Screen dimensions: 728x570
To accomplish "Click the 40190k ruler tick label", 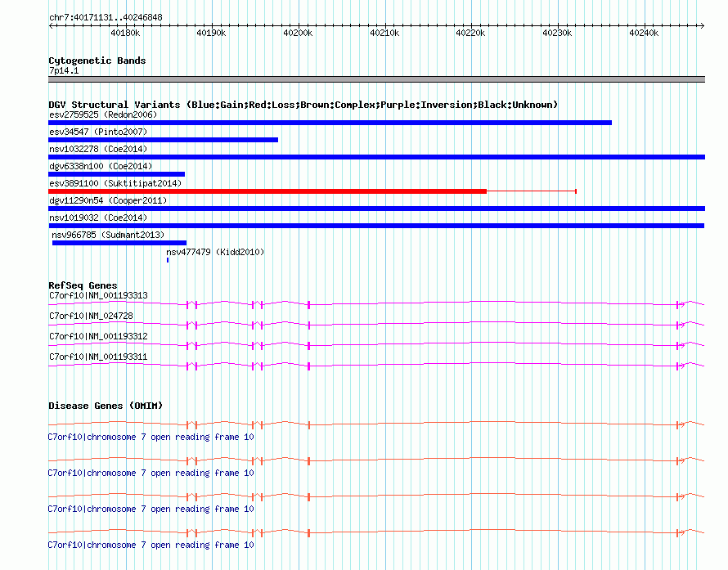I will (x=211, y=33).
